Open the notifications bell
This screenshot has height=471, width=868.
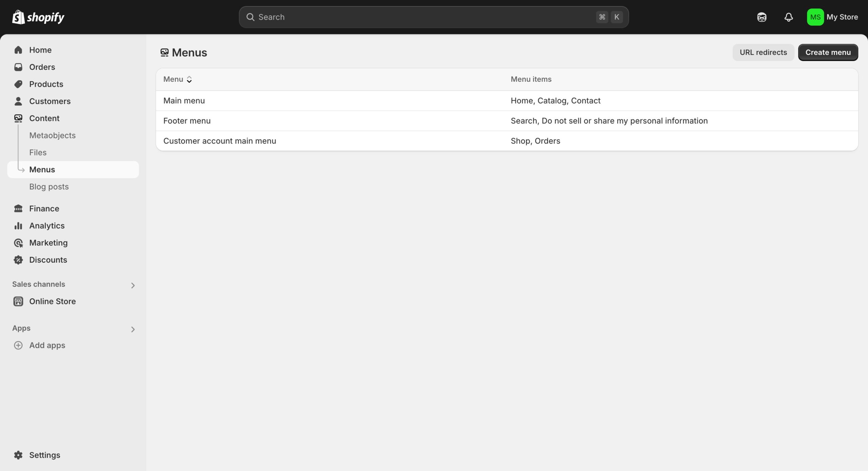click(789, 17)
